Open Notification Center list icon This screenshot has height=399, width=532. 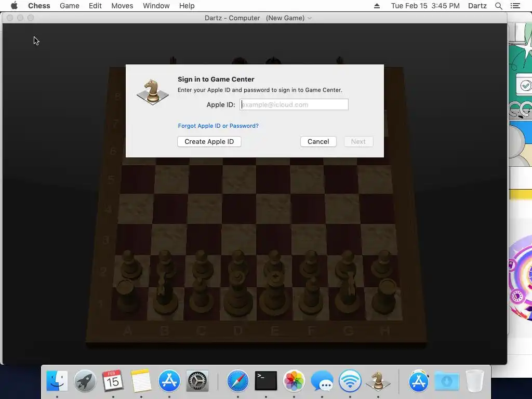point(515,6)
